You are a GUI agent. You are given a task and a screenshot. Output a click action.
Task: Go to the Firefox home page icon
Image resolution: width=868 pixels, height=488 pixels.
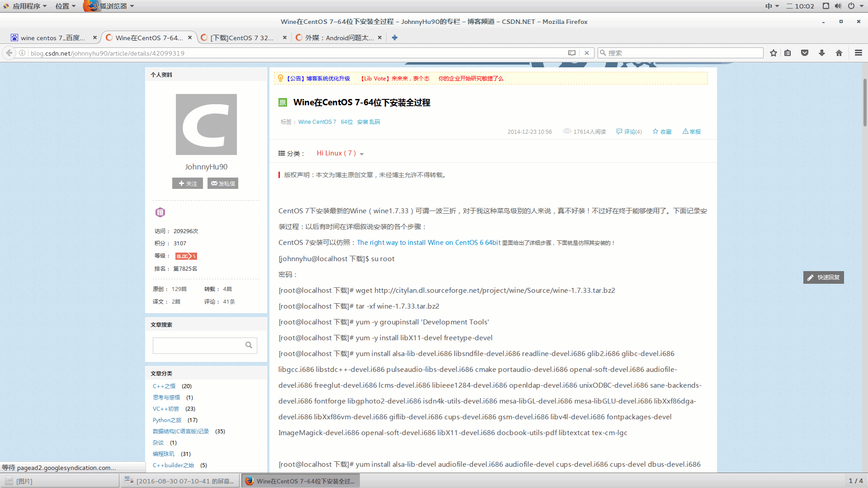pyautogui.click(x=839, y=53)
